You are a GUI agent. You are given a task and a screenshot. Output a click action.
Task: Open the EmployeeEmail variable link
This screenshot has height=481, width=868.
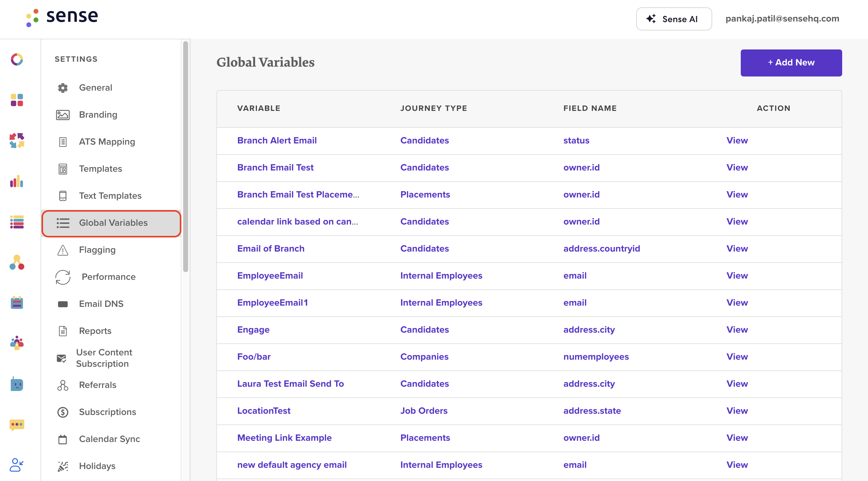pyautogui.click(x=270, y=276)
